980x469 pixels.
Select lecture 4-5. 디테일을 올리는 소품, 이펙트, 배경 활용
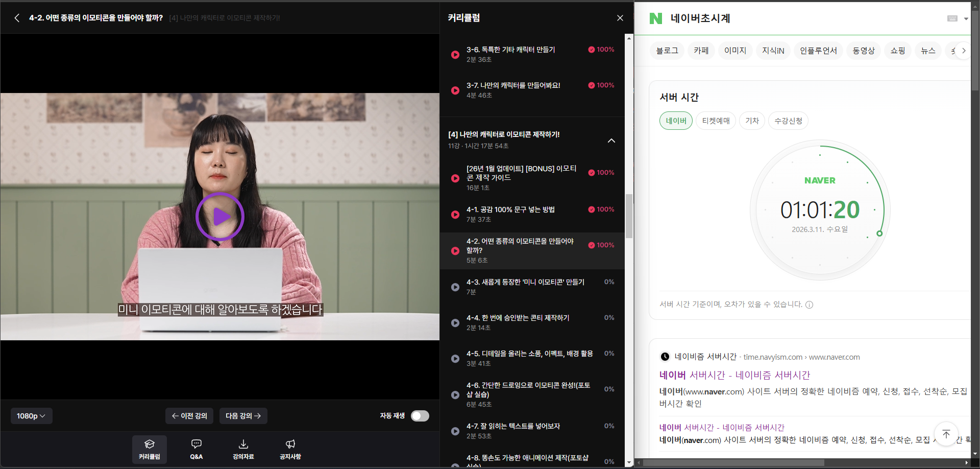532,358
